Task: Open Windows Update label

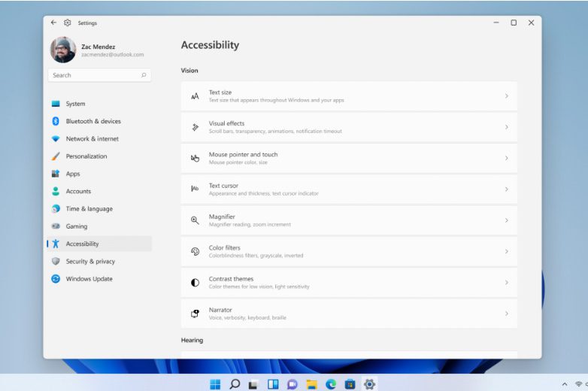Action: [x=89, y=279]
